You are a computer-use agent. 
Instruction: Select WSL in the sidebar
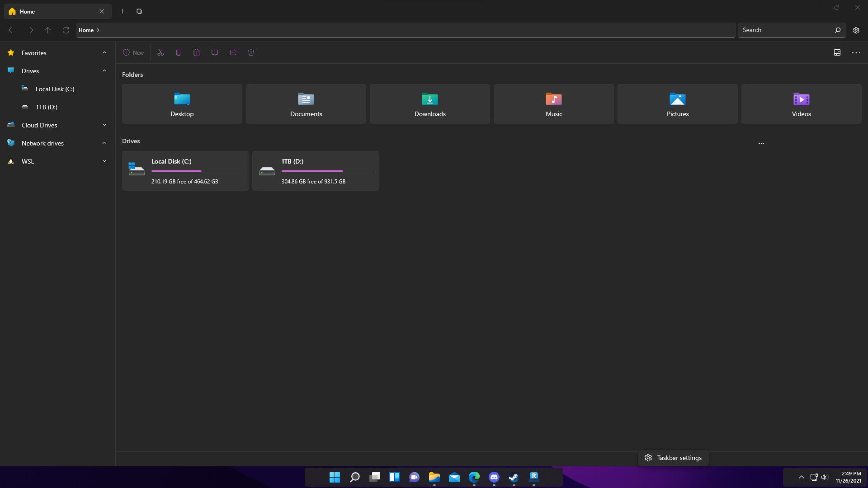click(28, 161)
